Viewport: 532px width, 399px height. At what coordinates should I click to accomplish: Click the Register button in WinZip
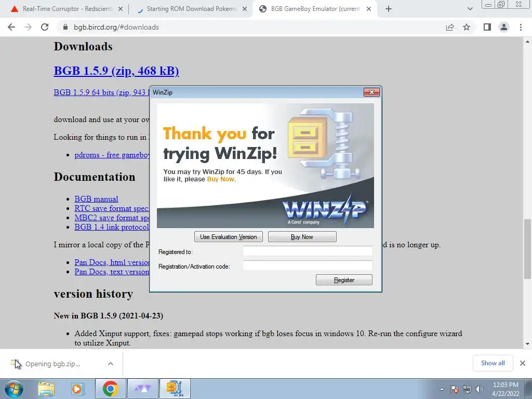[x=344, y=280]
